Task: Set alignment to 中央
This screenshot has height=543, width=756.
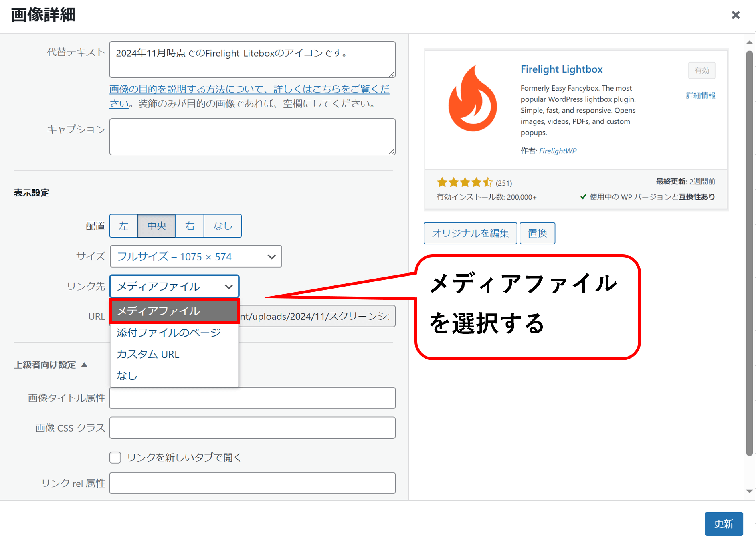Action: click(x=156, y=226)
